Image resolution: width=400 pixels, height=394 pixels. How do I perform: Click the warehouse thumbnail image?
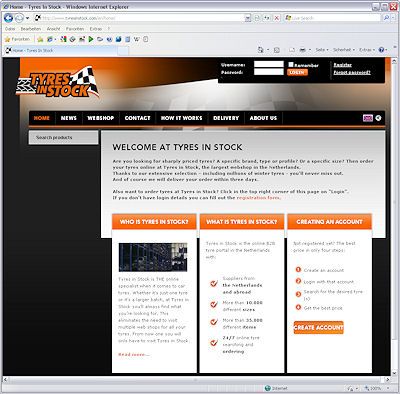point(153,257)
